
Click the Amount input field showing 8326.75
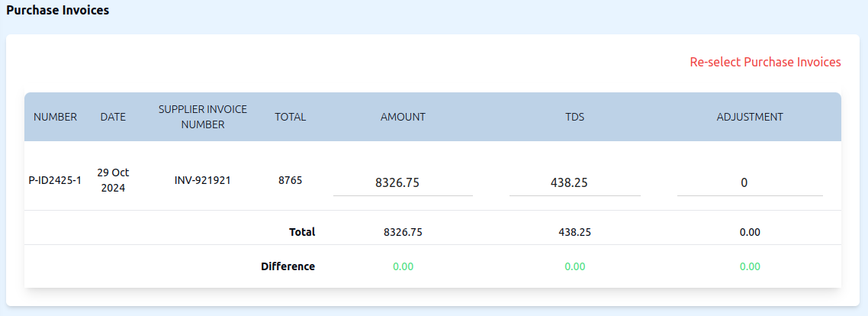tap(403, 182)
